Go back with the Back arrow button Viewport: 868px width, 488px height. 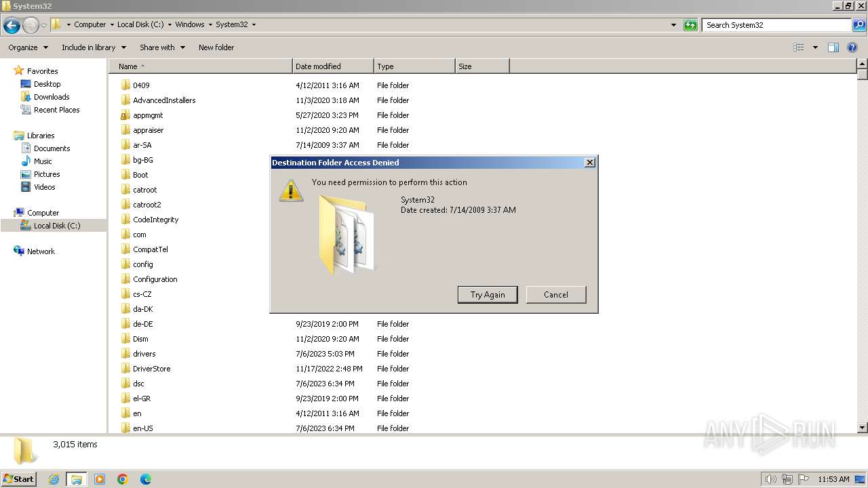tap(12, 25)
